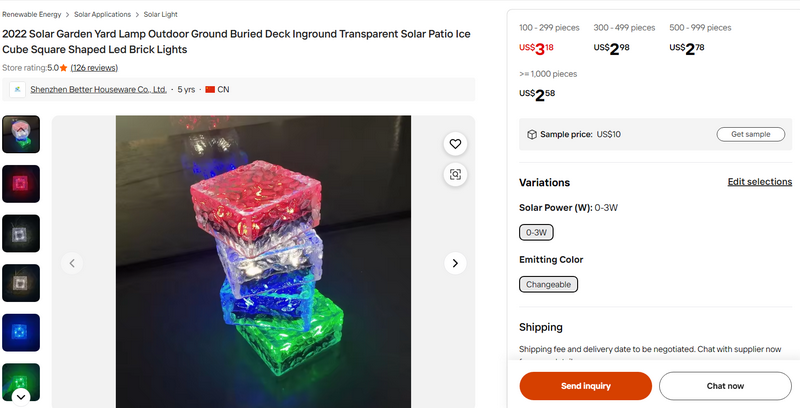This screenshot has width=800, height=408.
Task: Click the China flag icon
Action: click(x=210, y=90)
